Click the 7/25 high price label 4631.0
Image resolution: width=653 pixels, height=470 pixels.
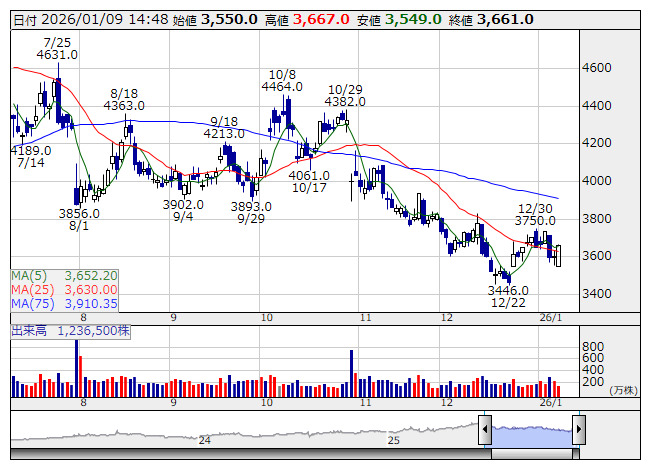tap(57, 55)
